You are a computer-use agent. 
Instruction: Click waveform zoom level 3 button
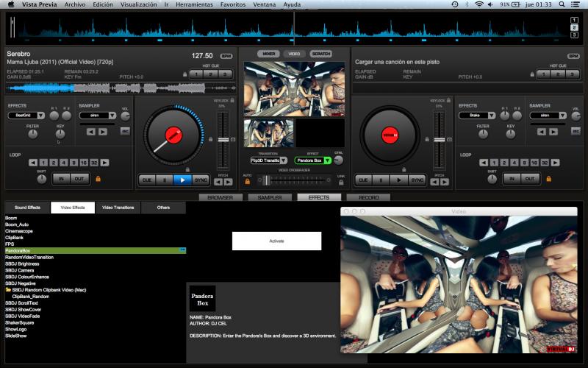click(574, 35)
